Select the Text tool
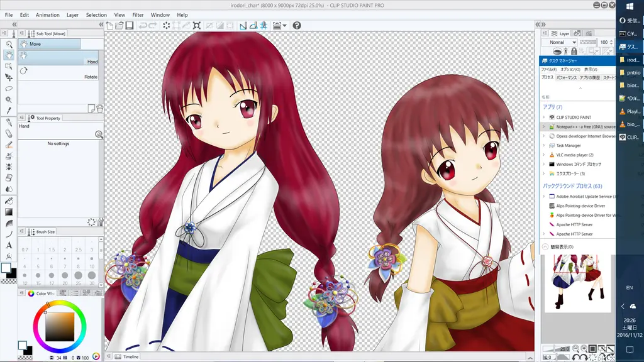This screenshot has height=362, width=644. (x=9, y=246)
